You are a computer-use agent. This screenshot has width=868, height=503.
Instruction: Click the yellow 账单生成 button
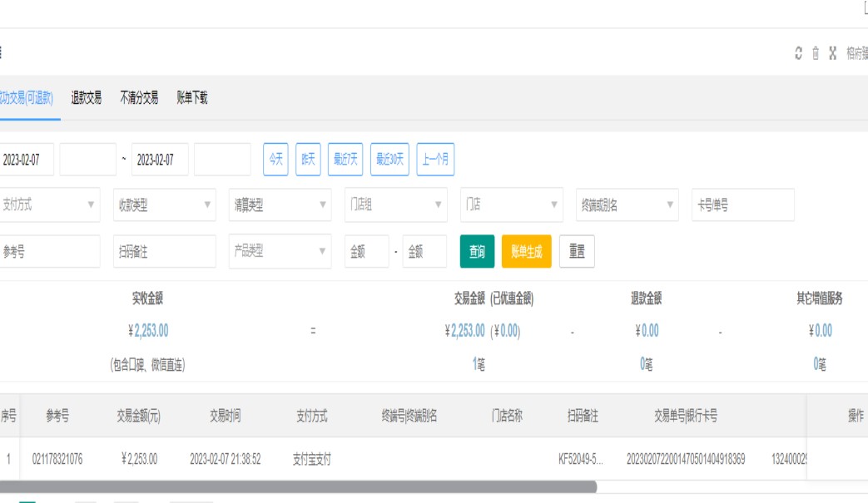(x=526, y=252)
